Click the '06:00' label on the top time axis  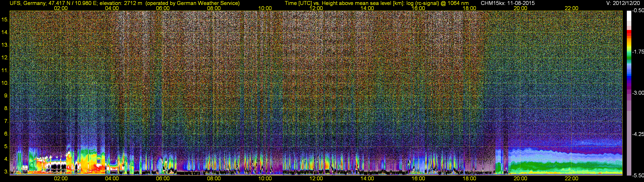click(163, 8)
